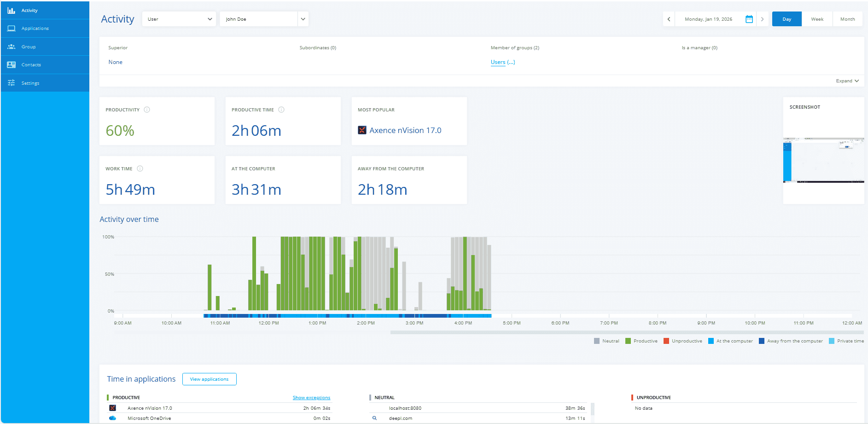Click the Productive Time info icon

(x=281, y=110)
